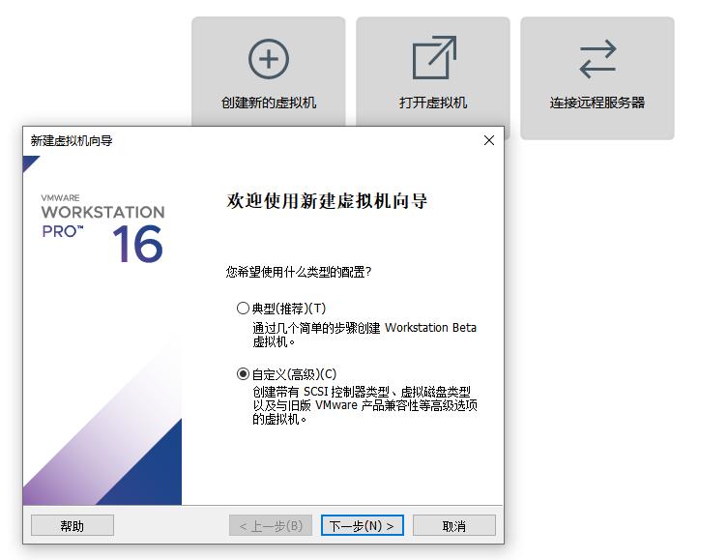Screen dimensions: 728x560
Task: Open help via 帮助 button
Action: click(72, 525)
